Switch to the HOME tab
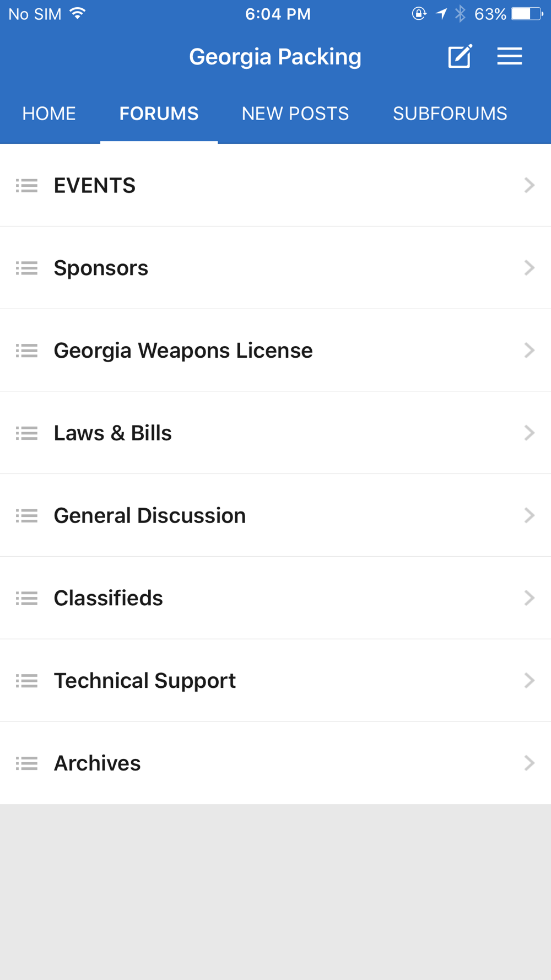The height and width of the screenshot is (980, 551). pos(49,114)
